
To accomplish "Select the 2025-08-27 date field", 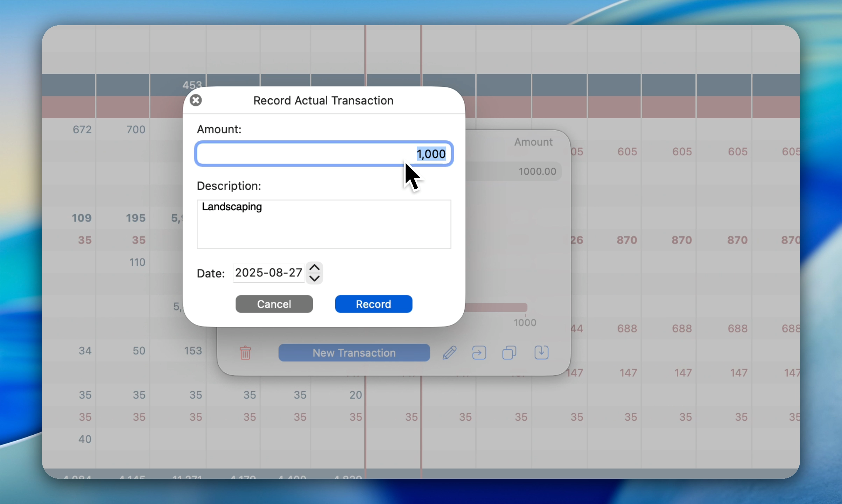I will [x=268, y=273].
